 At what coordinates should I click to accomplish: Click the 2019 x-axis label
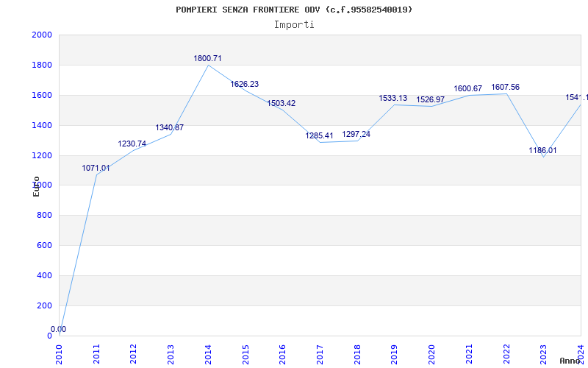click(x=395, y=354)
